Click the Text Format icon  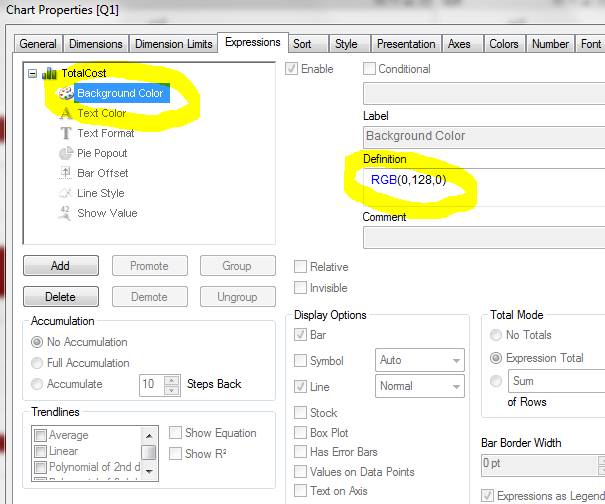coord(66,133)
